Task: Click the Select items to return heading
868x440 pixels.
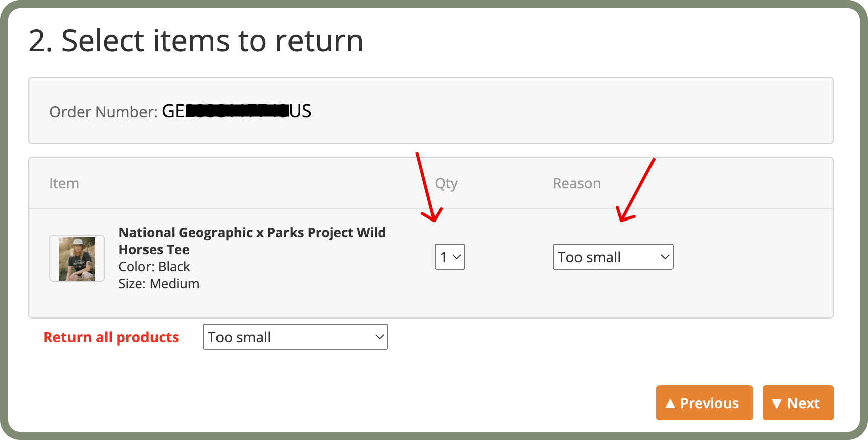Action: (x=196, y=40)
